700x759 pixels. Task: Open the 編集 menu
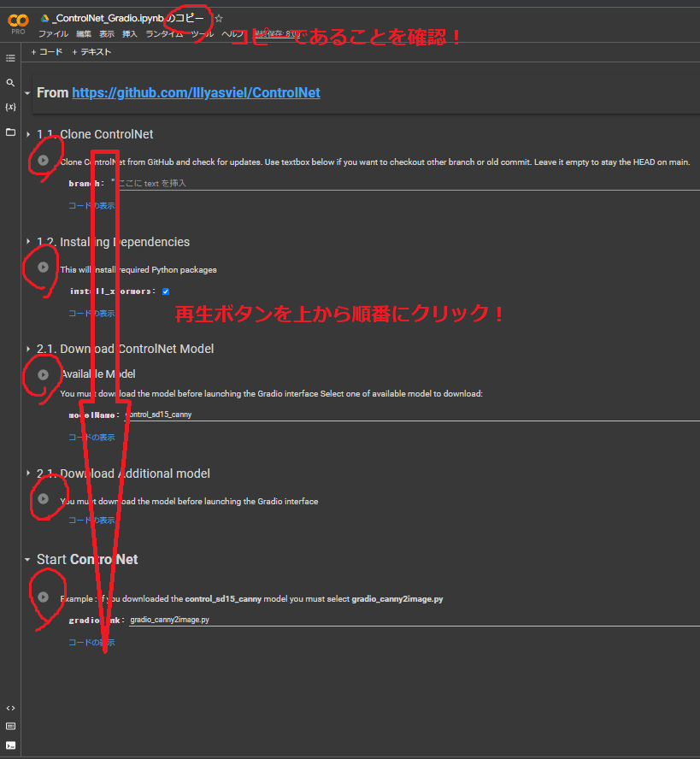tap(83, 34)
